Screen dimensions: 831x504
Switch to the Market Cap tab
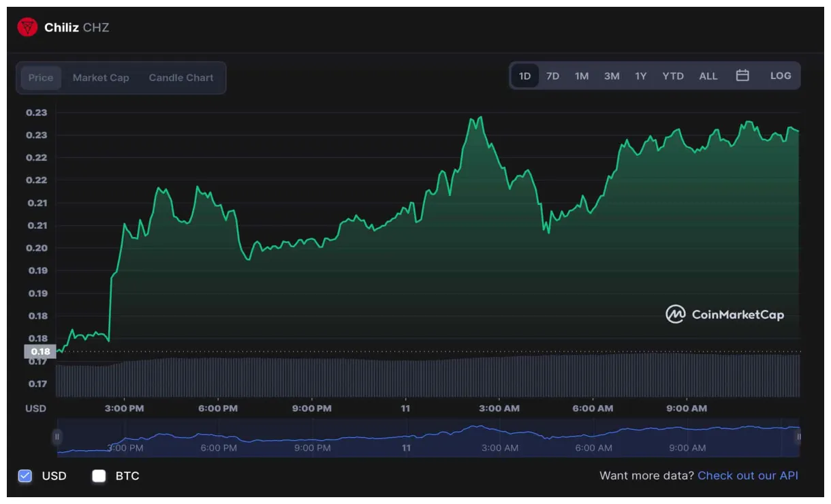pyautogui.click(x=101, y=78)
